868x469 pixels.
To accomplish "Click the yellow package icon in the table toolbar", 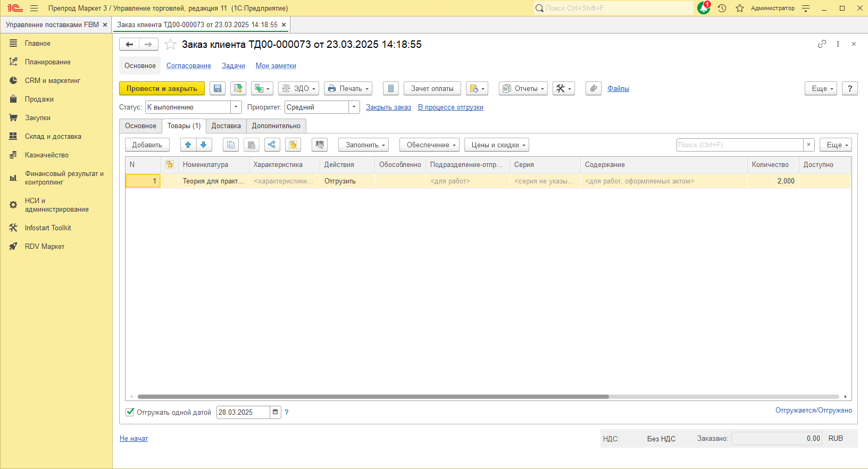I will click(x=293, y=145).
